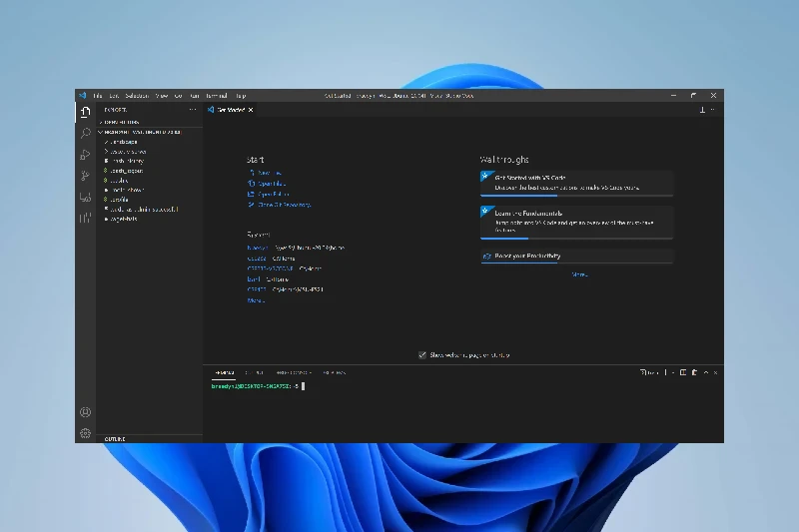Open the Terminal menu

pyautogui.click(x=217, y=95)
